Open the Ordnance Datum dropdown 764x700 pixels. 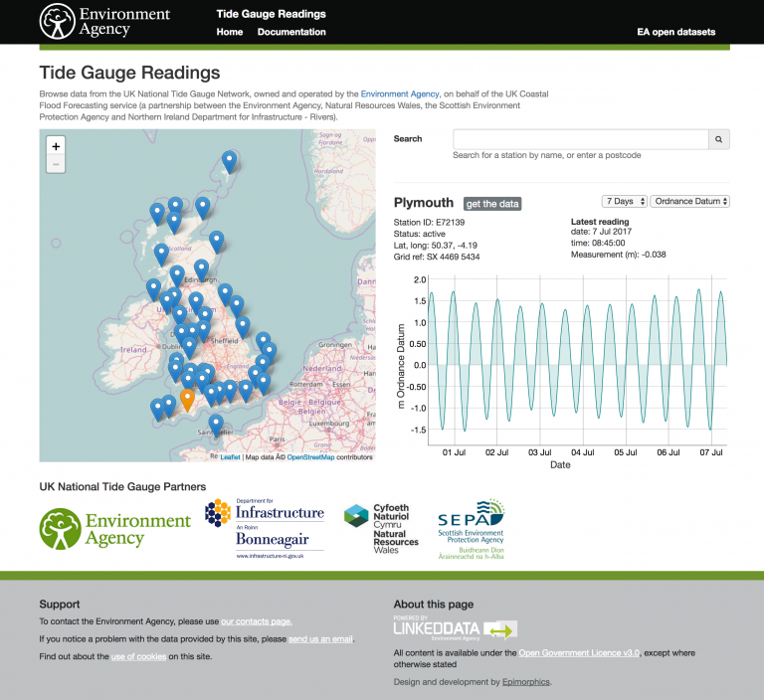689,201
